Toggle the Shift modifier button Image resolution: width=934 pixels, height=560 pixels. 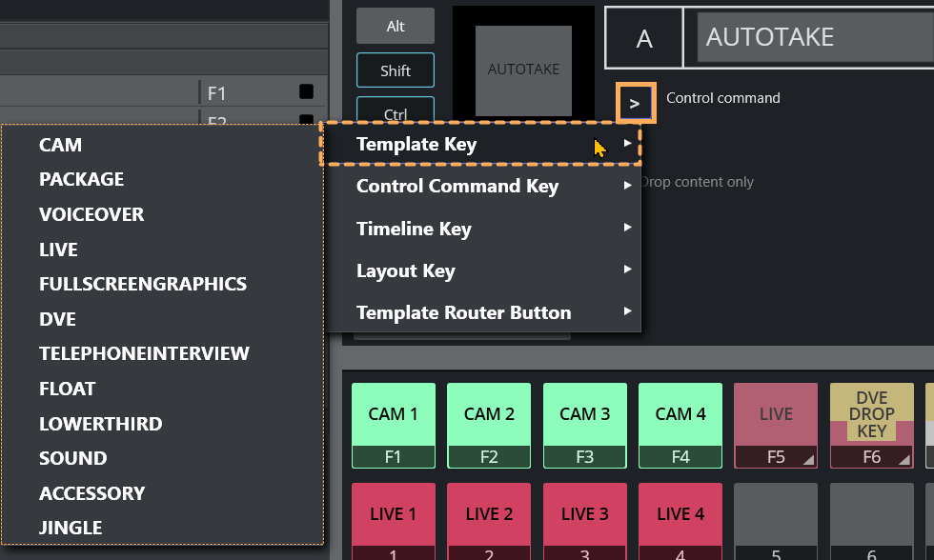click(x=396, y=70)
